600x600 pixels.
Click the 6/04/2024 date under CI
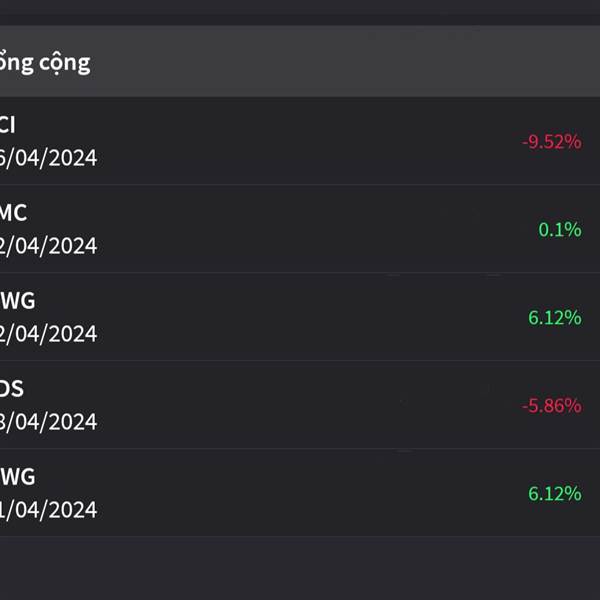(49, 158)
